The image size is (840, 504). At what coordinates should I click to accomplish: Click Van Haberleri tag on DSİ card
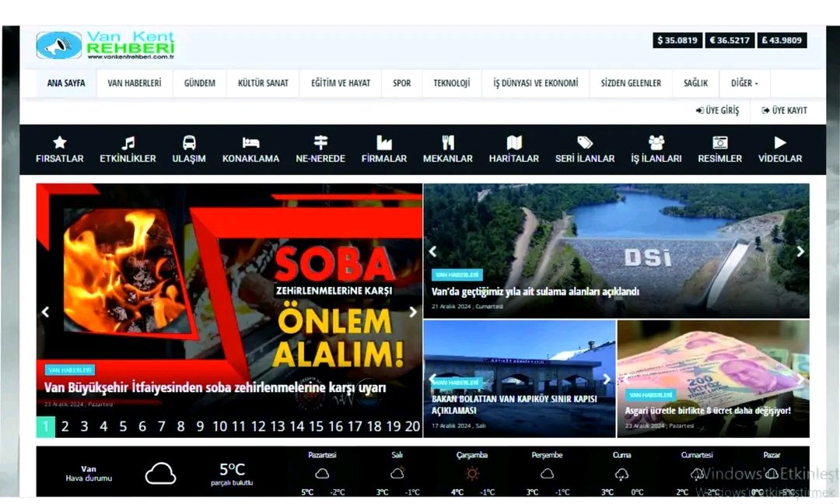457,275
